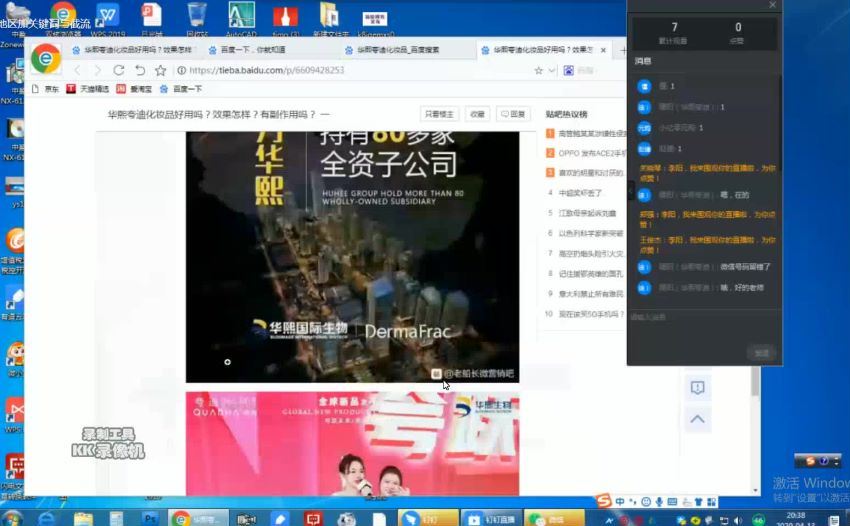Click the page vertical scrollbar thumb
Screen dimensions: 850x526
tap(756, 381)
